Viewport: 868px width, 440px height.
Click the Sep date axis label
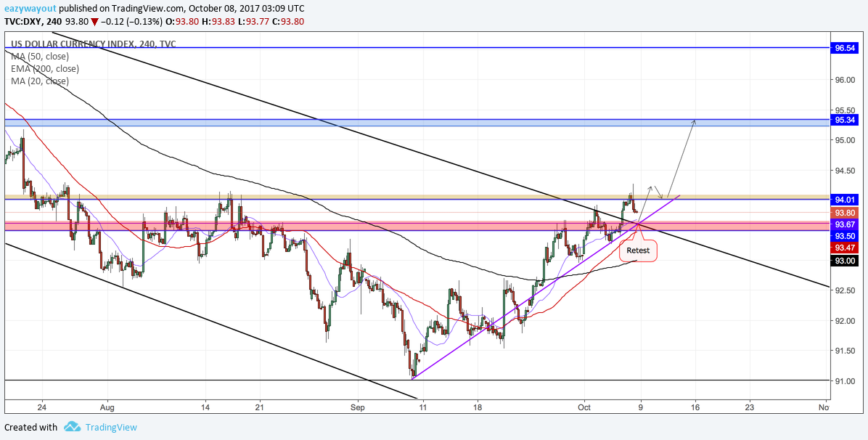click(359, 407)
